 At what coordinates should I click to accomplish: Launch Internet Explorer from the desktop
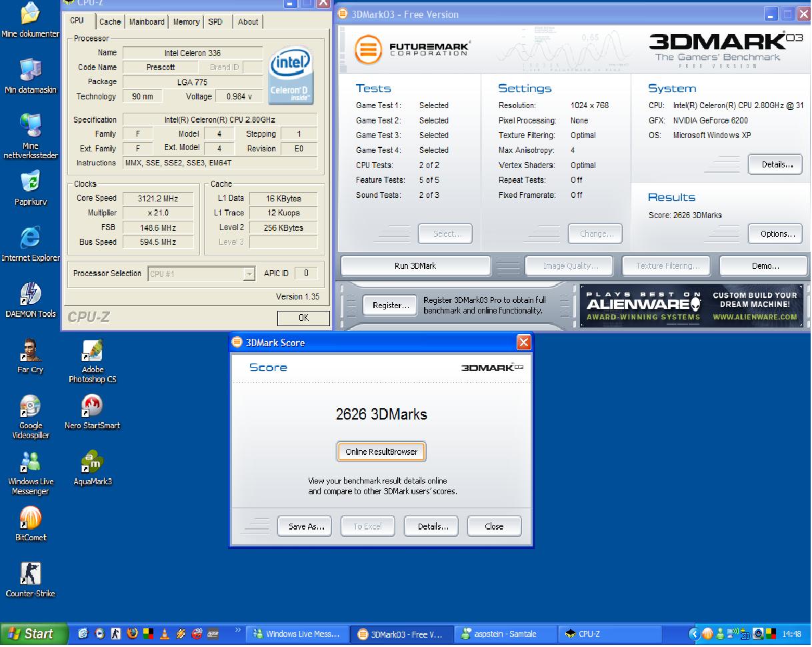click(x=30, y=244)
